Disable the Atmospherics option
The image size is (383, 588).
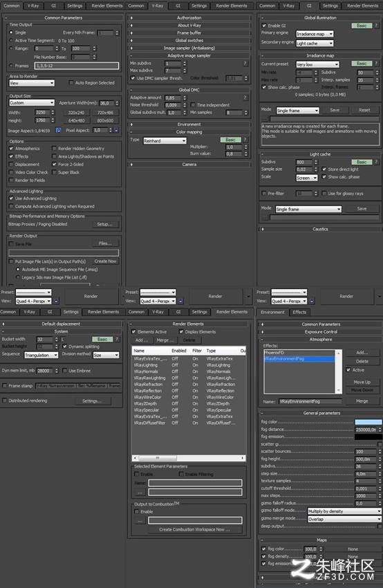[x=11, y=149]
